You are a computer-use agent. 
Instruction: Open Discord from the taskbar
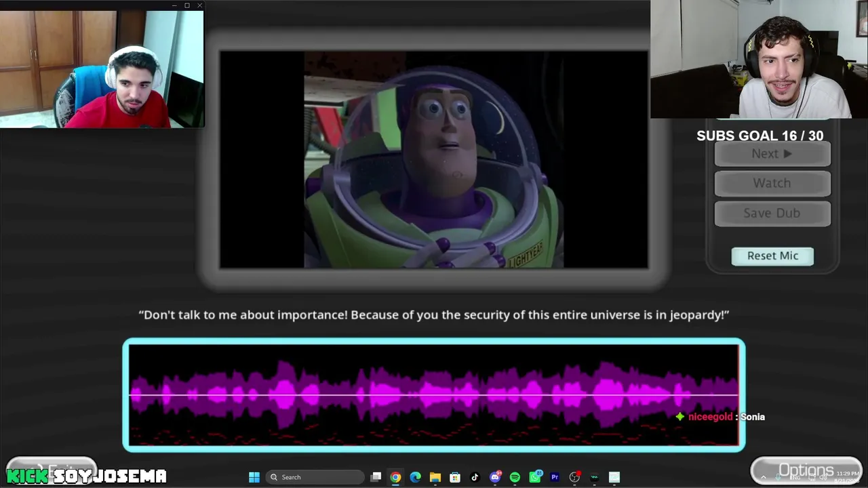click(x=495, y=477)
